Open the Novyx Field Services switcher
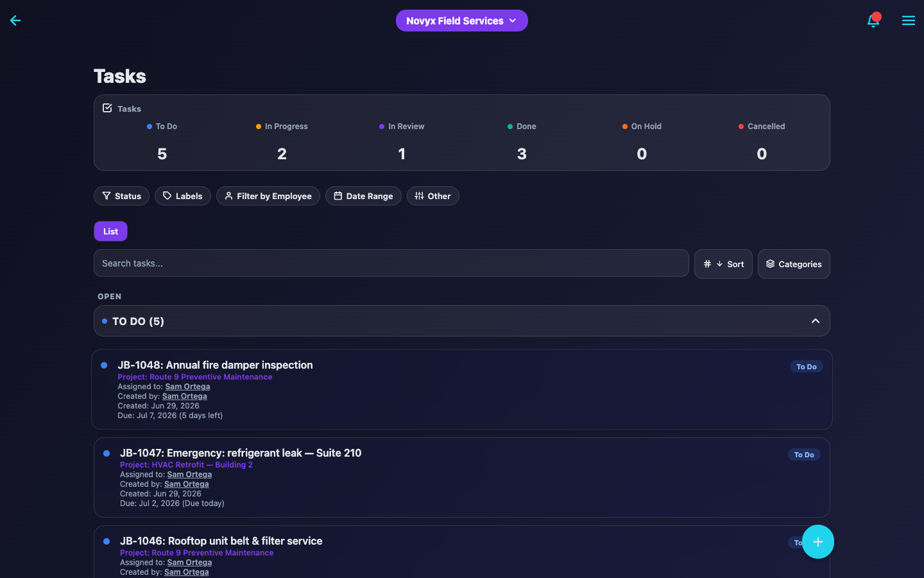Screen dimensions: 924x578 462,21
